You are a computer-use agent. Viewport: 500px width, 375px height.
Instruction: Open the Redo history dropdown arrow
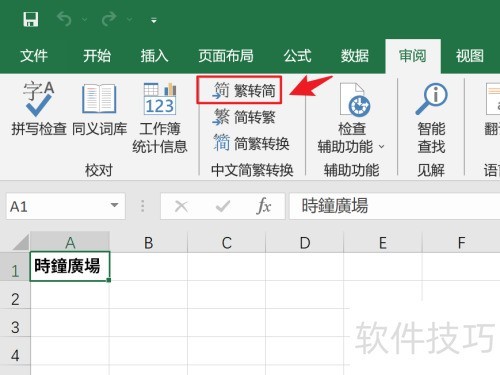coord(130,20)
